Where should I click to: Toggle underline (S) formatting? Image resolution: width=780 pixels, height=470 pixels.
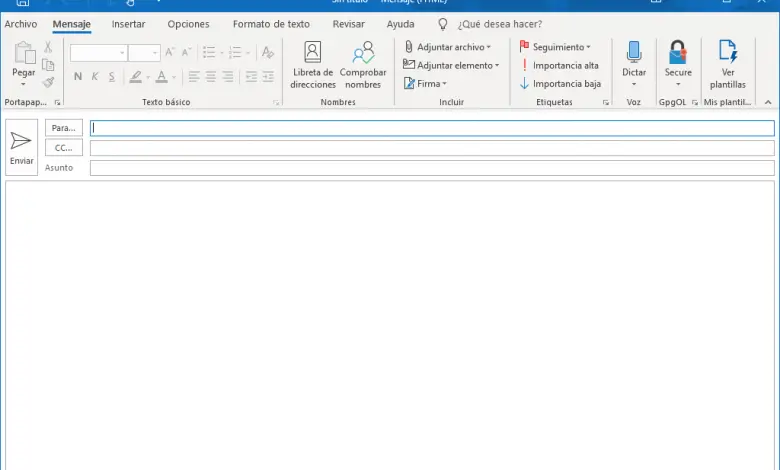(x=111, y=77)
